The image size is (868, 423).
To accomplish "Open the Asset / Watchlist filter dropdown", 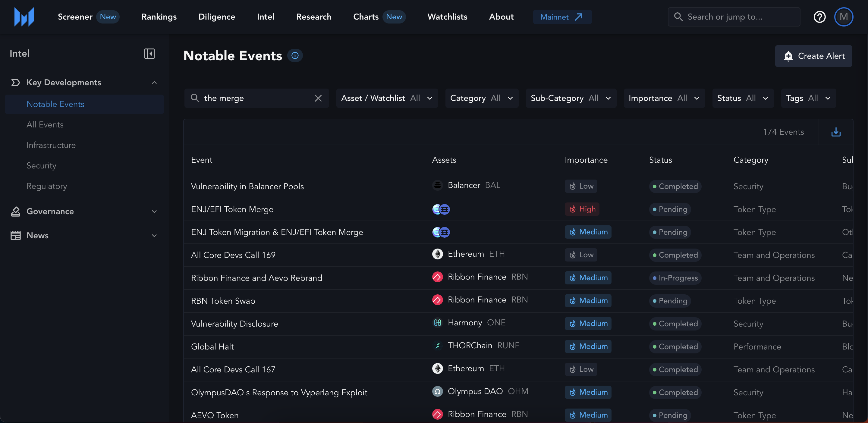I will click(x=387, y=98).
